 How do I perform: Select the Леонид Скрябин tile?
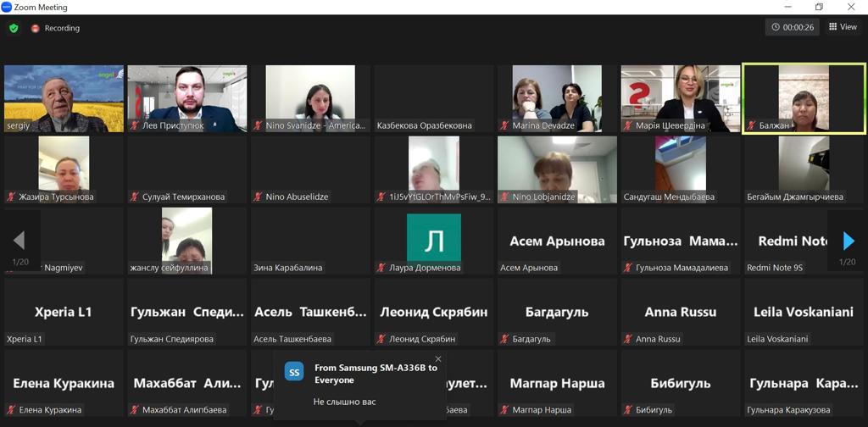(433, 312)
